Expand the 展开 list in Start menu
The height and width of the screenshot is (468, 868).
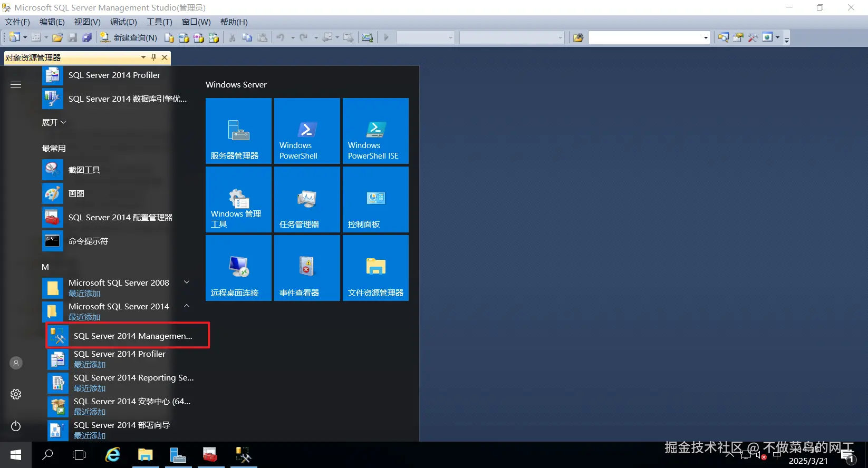click(54, 122)
